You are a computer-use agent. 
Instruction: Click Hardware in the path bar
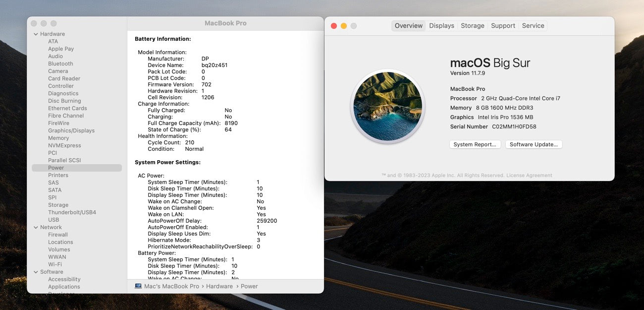point(219,286)
